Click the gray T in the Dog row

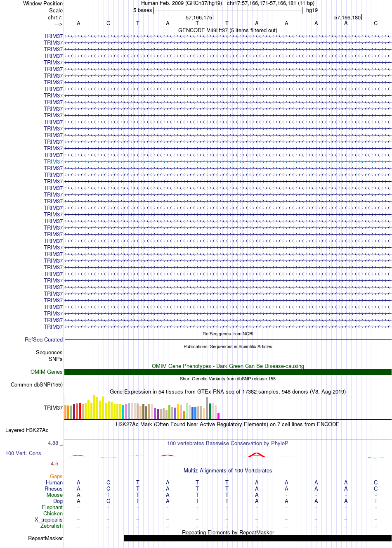click(x=375, y=501)
